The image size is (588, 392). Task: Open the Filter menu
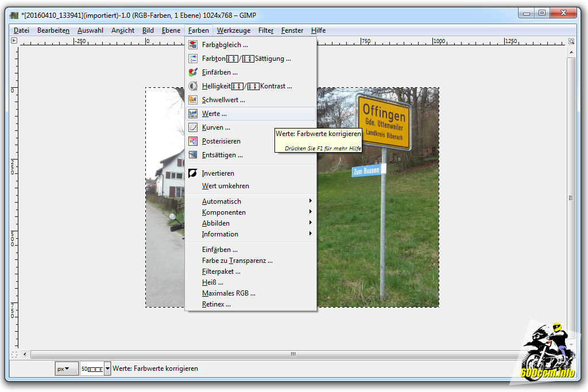(x=266, y=30)
